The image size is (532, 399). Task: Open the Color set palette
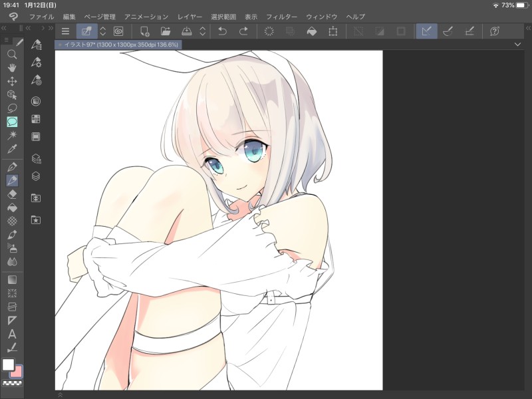coord(36,119)
